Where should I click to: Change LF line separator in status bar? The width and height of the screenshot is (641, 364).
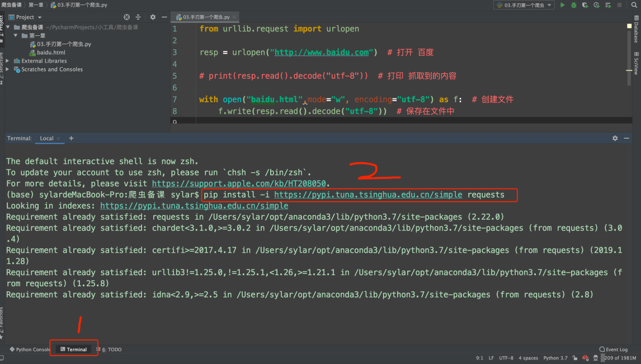point(491,358)
